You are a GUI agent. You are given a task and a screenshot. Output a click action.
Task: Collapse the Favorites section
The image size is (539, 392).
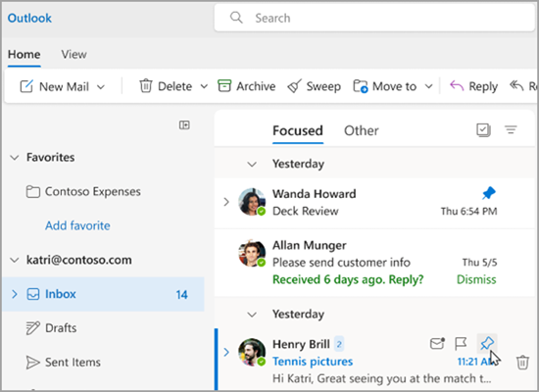click(x=15, y=158)
